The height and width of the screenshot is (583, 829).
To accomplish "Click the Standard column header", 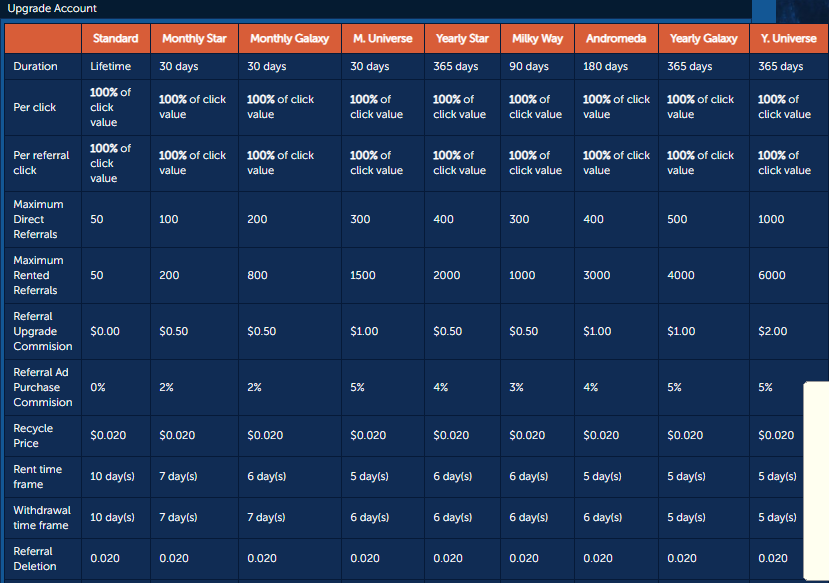I will tap(115, 39).
